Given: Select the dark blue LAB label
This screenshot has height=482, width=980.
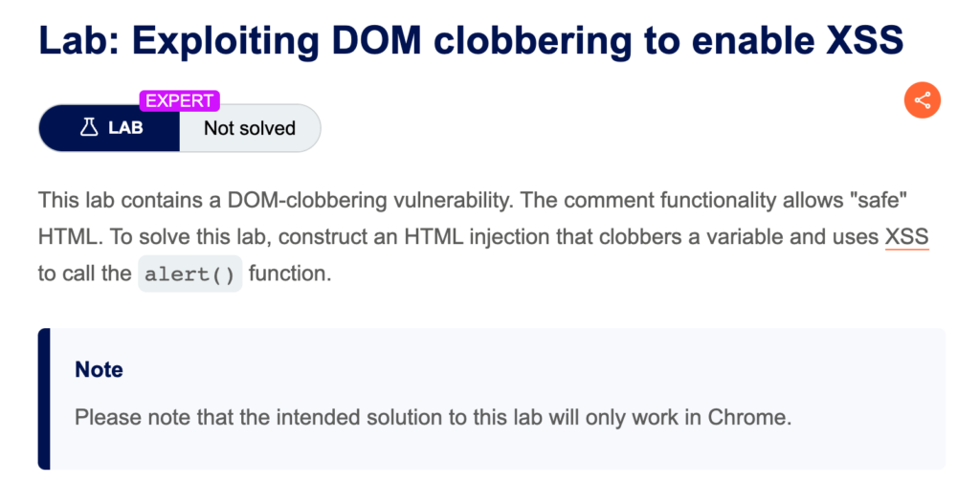Looking at the screenshot, I should [109, 128].
